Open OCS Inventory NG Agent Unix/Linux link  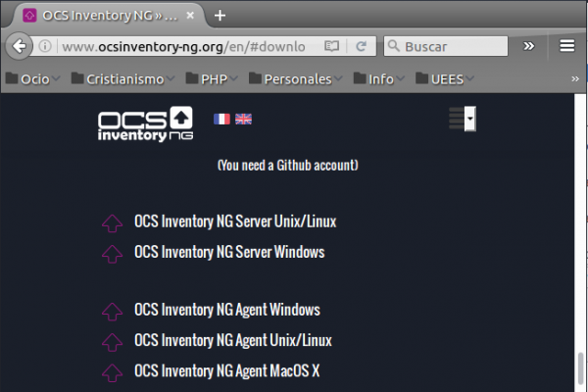coord(233,340)
